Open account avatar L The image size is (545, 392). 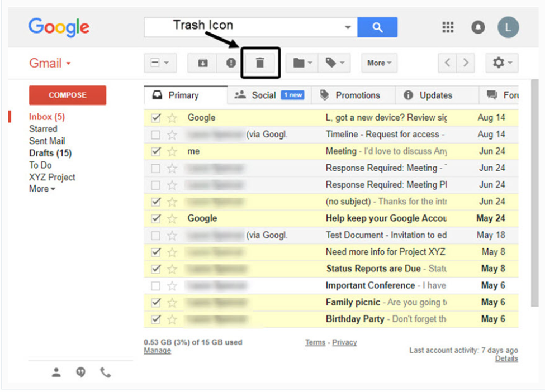[x=508, y=27]
